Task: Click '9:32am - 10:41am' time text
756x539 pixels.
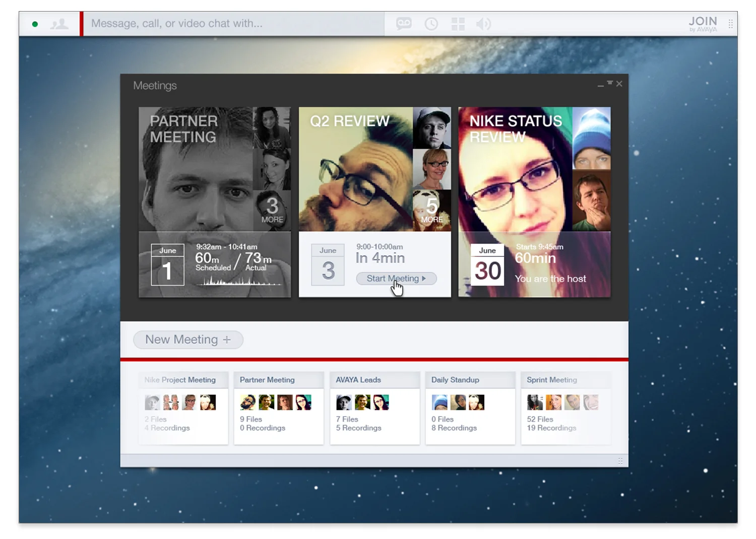Action: click(x=227, y=247)
